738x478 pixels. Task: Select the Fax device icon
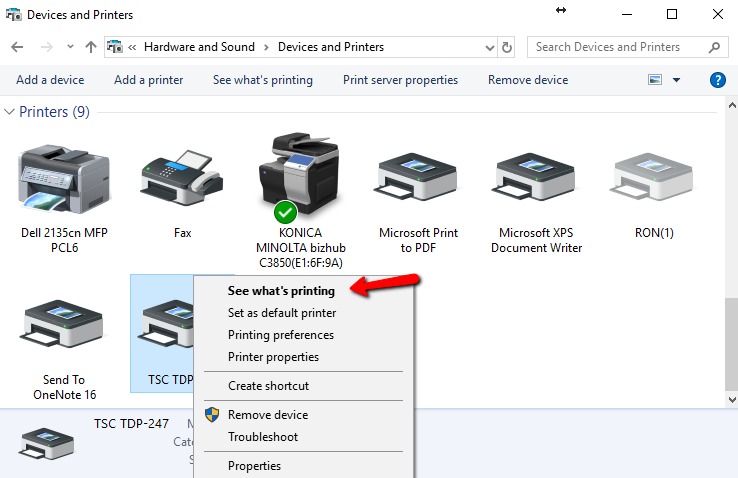pyautogui.click(x=182, y=177)
